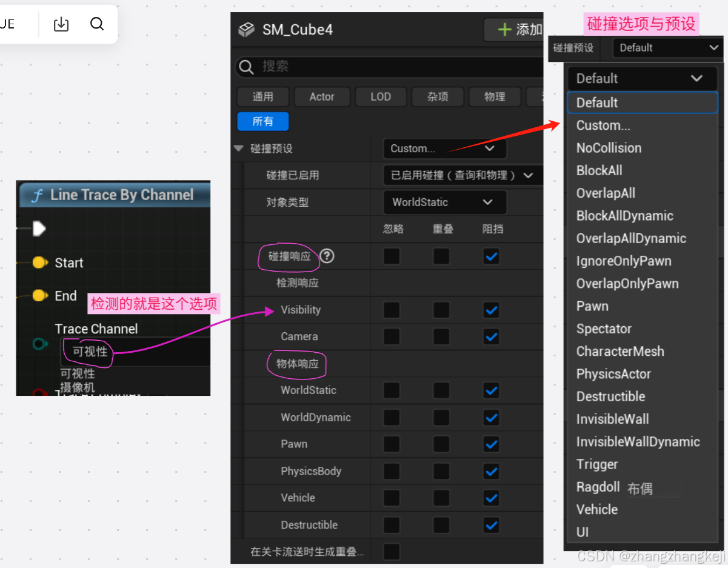
Task: Enable 在关卡流送时生成重叠 checkbox
Action: click(x=392, y=552)
